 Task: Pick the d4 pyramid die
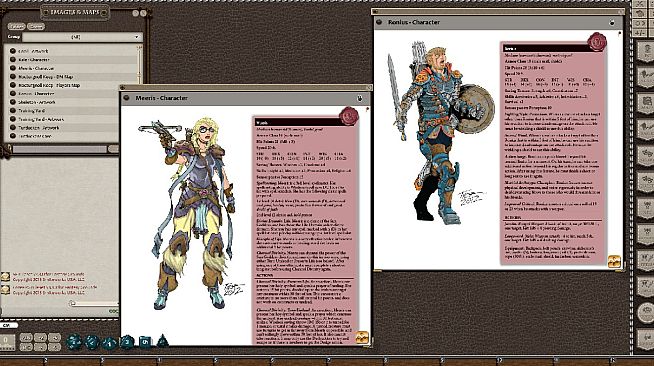coord(163,341)
